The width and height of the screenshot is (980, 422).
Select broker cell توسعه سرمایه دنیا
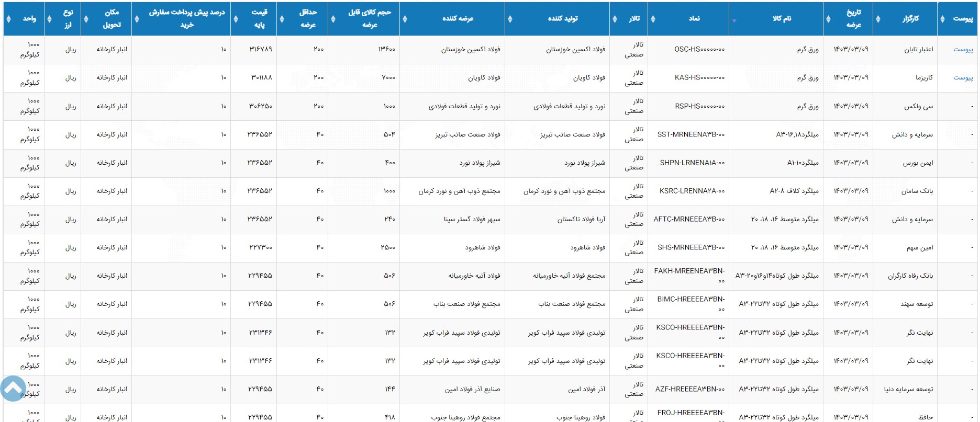pyautogui.click(x=908, y=389)
